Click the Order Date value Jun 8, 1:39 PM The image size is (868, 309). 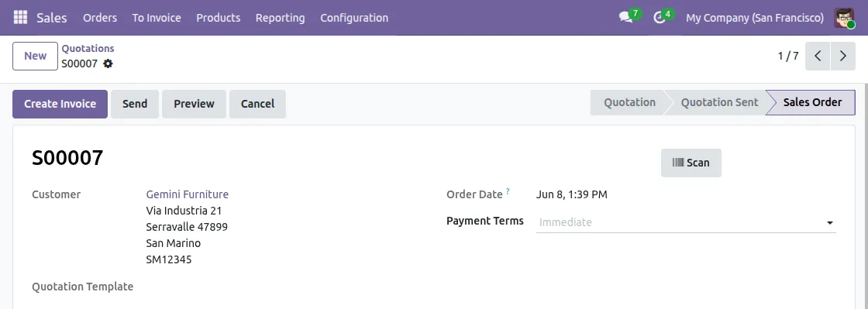[x=572, y=194]
